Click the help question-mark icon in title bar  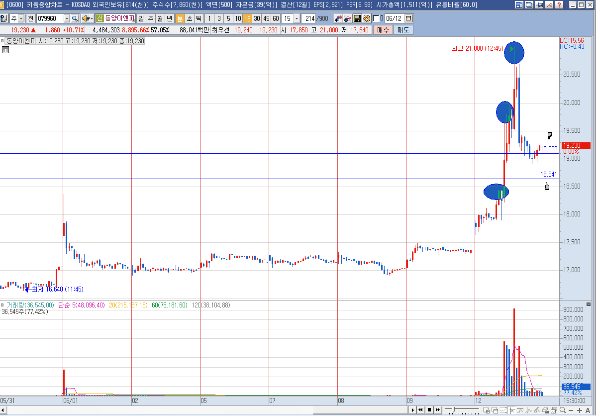[x=559, y=5]
